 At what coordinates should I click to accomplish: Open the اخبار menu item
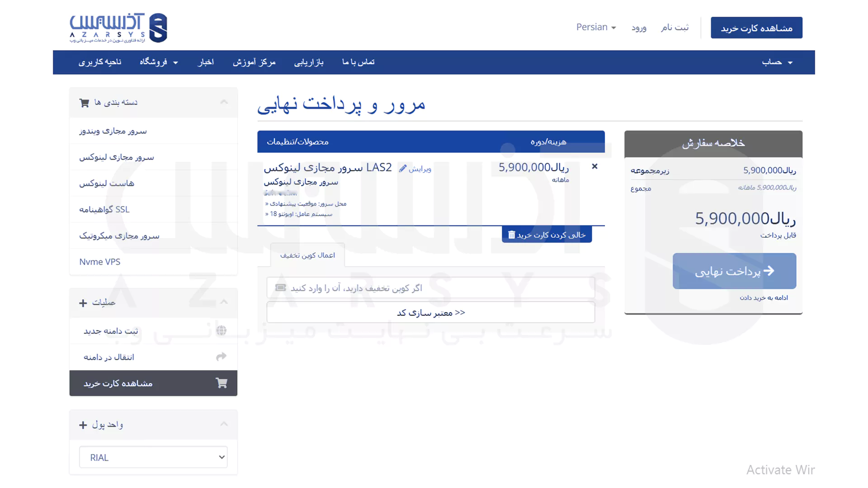pyautogui.click(x=206, y=62)
